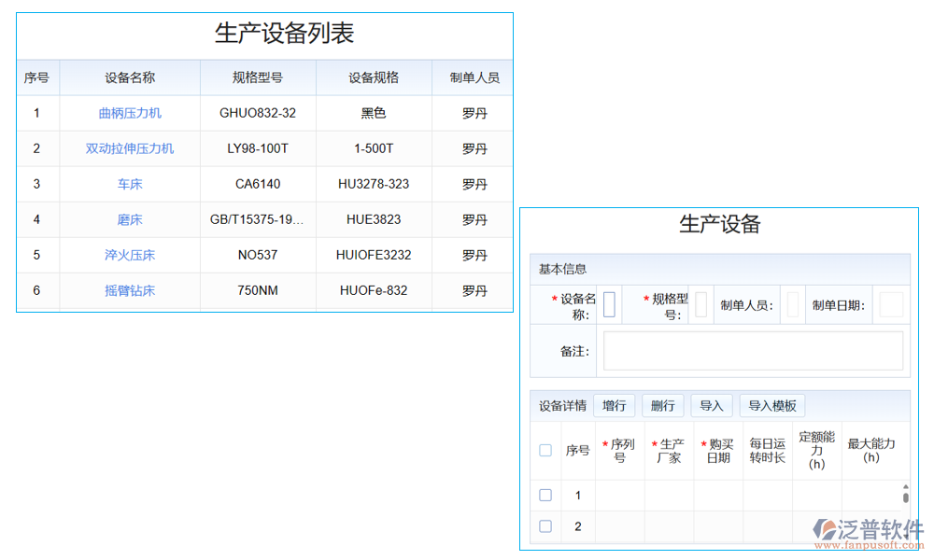Toggle the select-all checkbox in detail table header
This screenshot has height=560, width=934.
tap(545, 449)
